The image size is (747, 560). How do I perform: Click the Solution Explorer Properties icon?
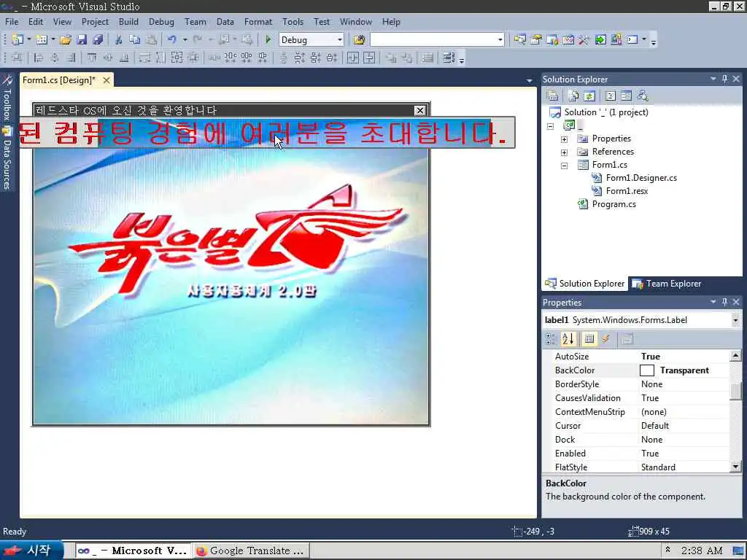[x=553, y=96]
